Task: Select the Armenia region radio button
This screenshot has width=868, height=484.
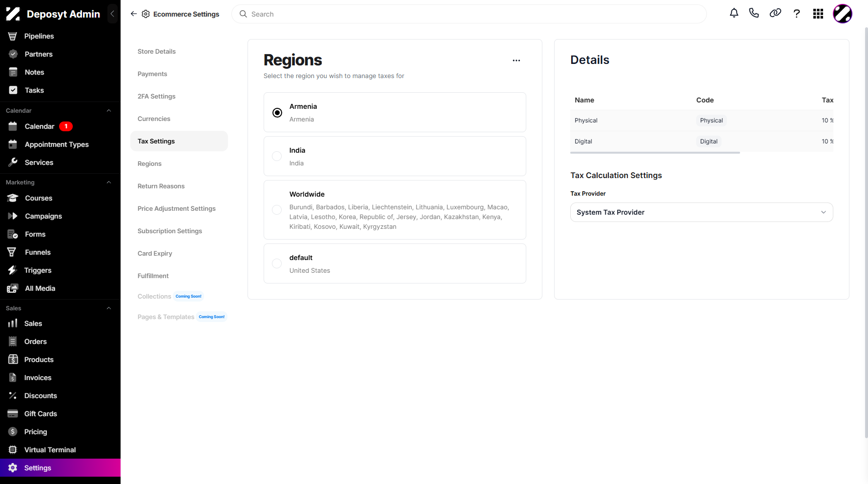Action: coord(277,113)
